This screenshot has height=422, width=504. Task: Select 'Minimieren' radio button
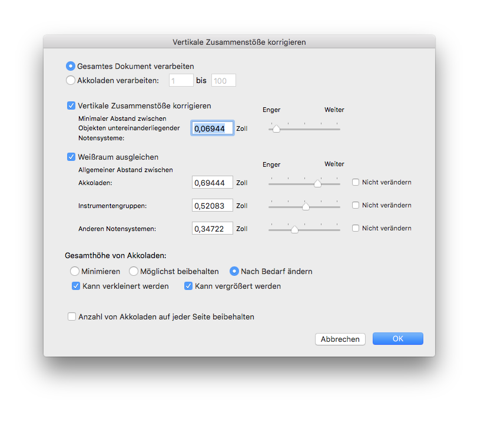(x=75, y=271)
